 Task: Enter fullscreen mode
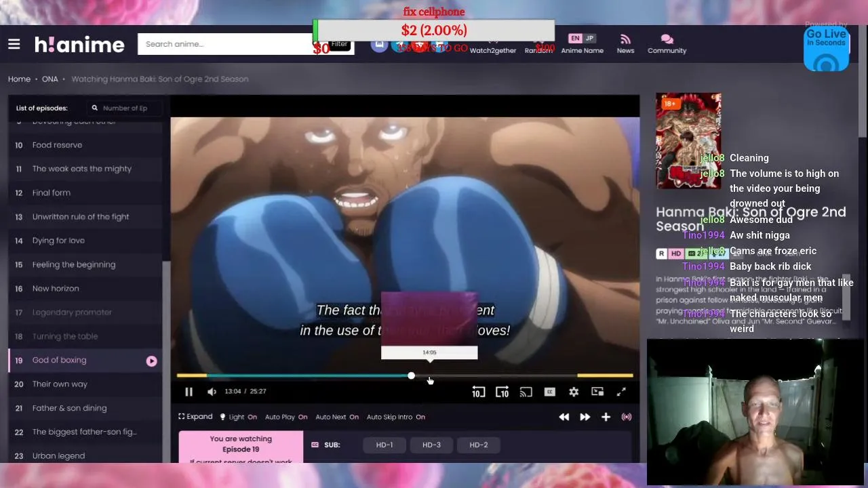[621, 392]
